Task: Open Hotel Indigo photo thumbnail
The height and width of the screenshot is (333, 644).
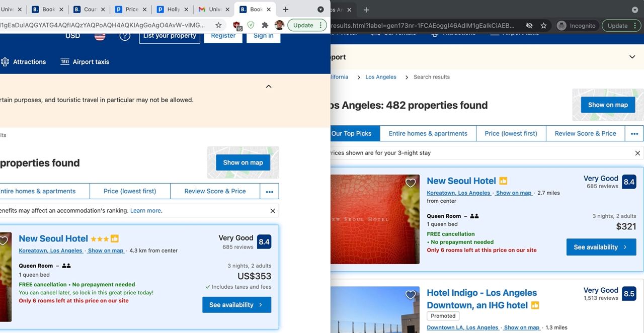Action: (x=375, y=309)
